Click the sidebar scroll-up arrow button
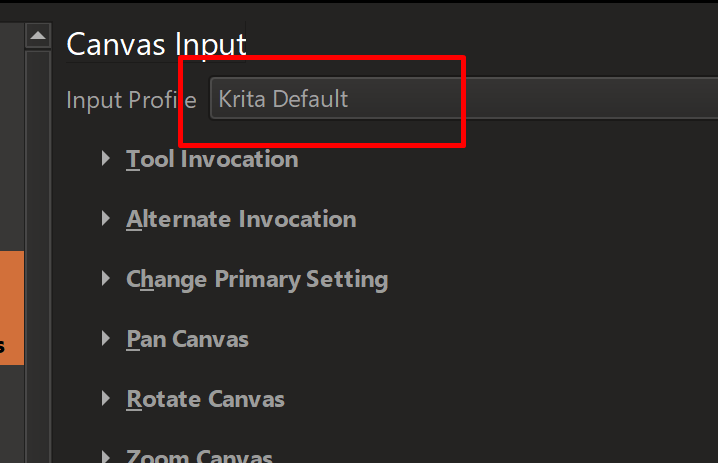The image size is (718, 463). pyautogui.click(x=38, y=37)
